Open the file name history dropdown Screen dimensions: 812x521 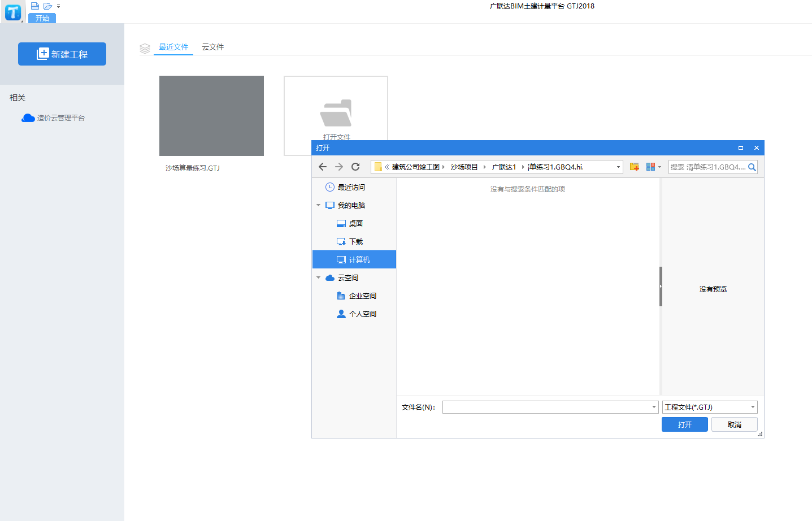pyautogui.click(x=654, y=407)
